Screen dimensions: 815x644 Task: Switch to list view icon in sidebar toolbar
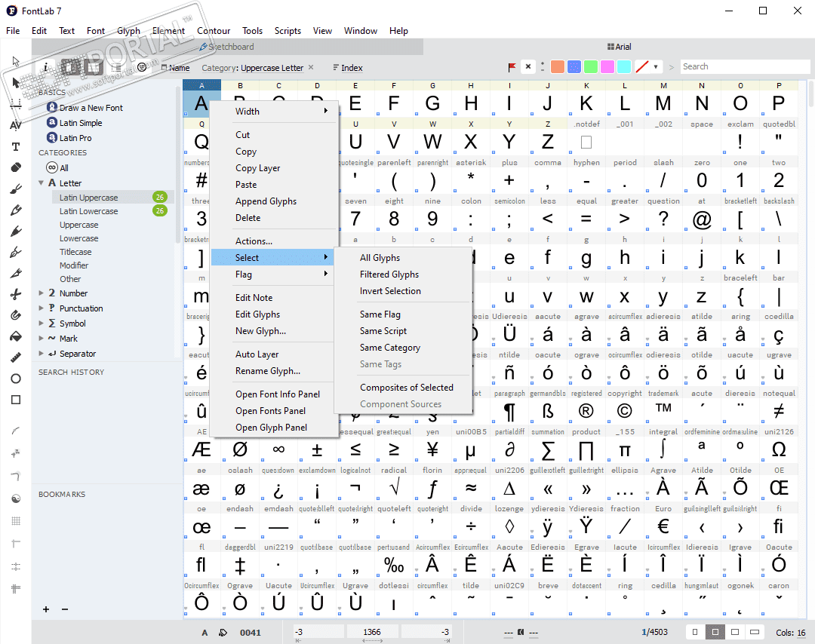116,68
